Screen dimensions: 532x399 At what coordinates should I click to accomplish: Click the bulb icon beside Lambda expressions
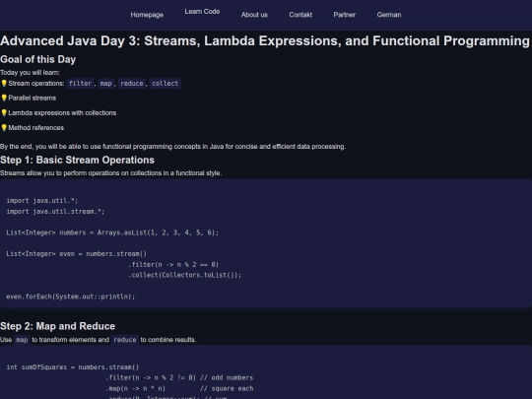[x=4, y=112]
